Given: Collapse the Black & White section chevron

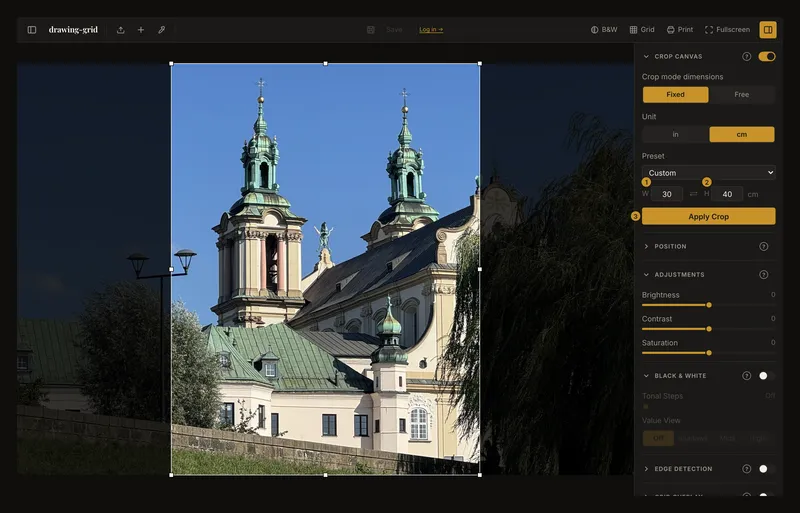Looking at the screenshot, I should pos(646,376).
